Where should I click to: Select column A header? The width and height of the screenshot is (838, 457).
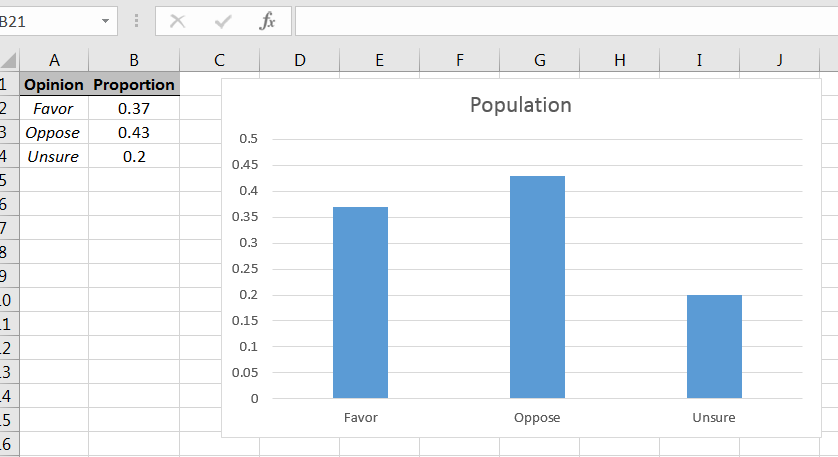[54, 60]
